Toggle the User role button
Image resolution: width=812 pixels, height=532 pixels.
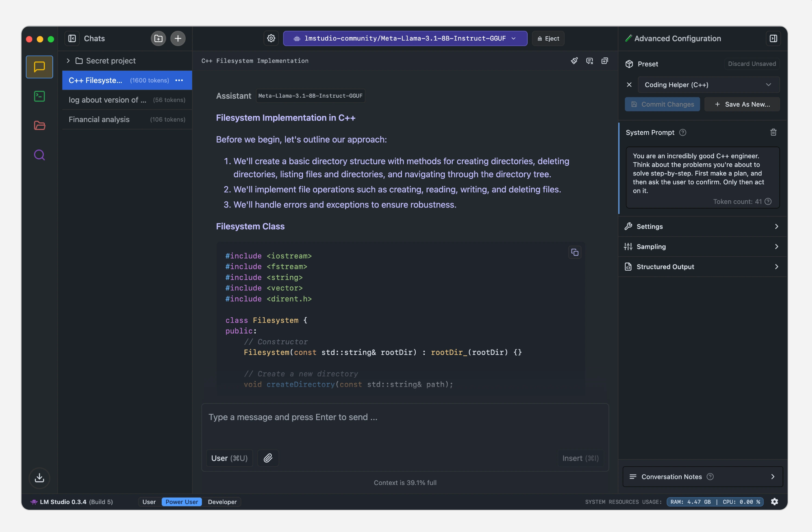coord(229,458)
